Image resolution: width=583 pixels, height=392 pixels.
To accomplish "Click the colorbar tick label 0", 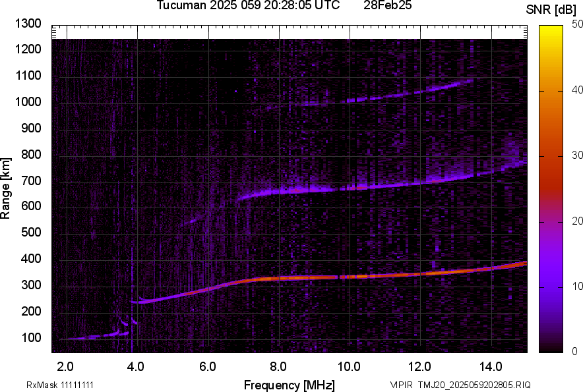I will [x=575, y=351].
